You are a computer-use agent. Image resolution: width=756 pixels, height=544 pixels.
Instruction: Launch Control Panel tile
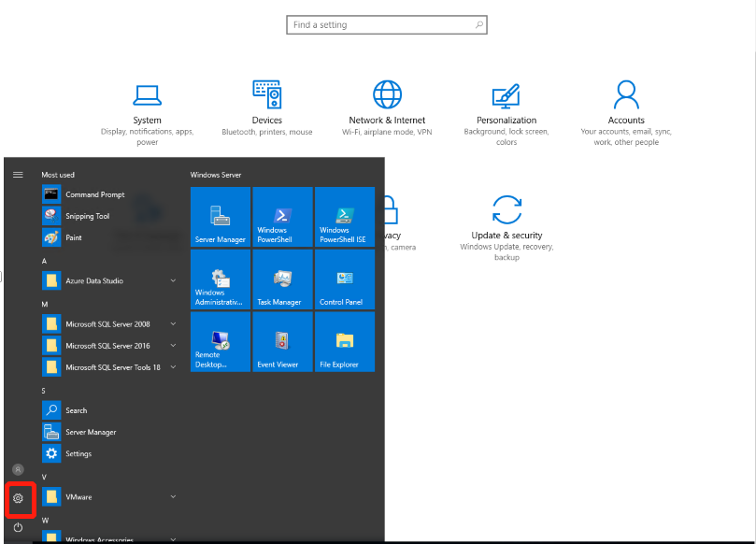[x=344, y=279]
